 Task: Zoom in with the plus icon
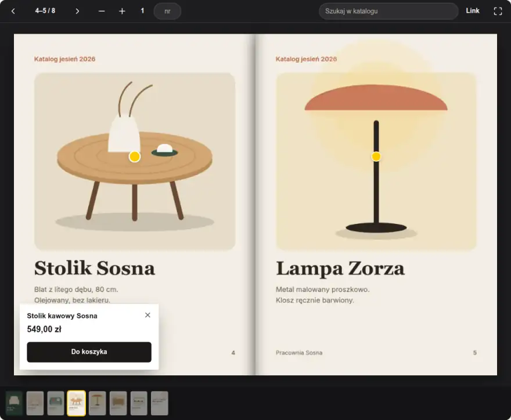pyautogui.click(x=122, y=11)
